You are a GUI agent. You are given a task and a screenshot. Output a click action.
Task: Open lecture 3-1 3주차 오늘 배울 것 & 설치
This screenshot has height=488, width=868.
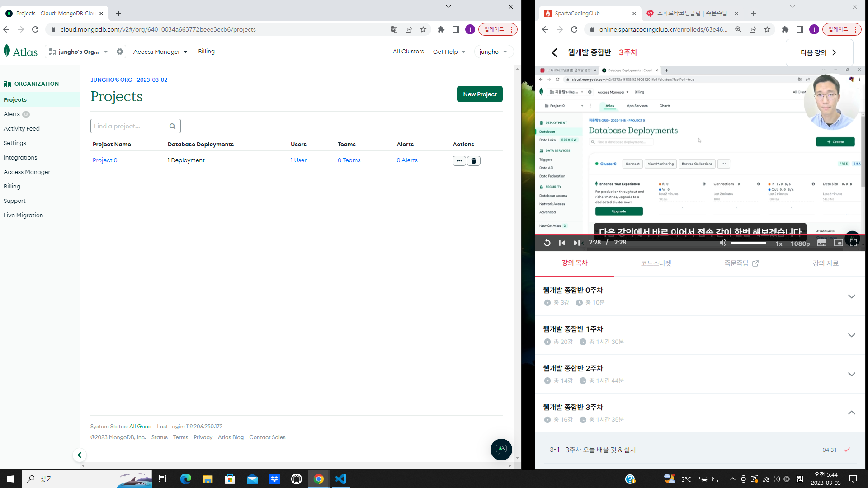pyautogui.click(x=700, y=450)
